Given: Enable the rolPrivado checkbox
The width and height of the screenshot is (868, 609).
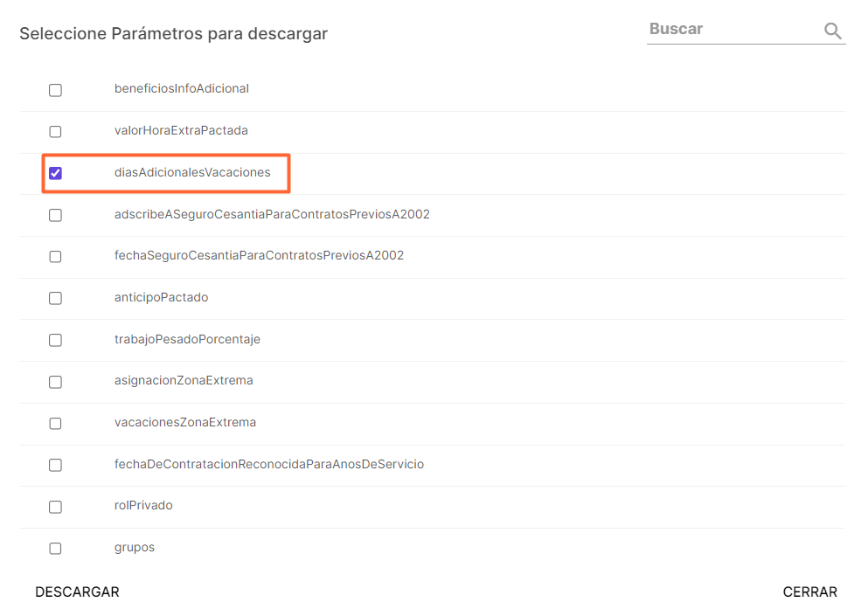Looking at the screenshot, I should [56, 507].
